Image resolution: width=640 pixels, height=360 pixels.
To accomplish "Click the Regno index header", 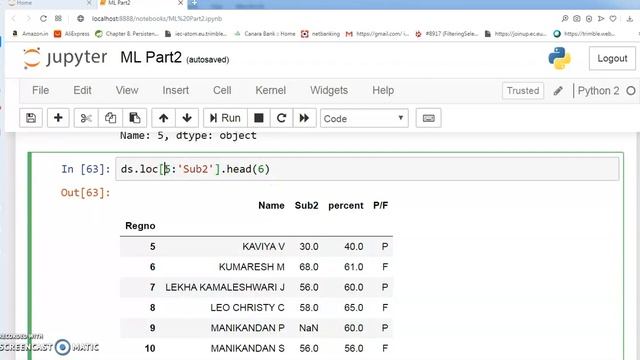I will tap(140, 226).
